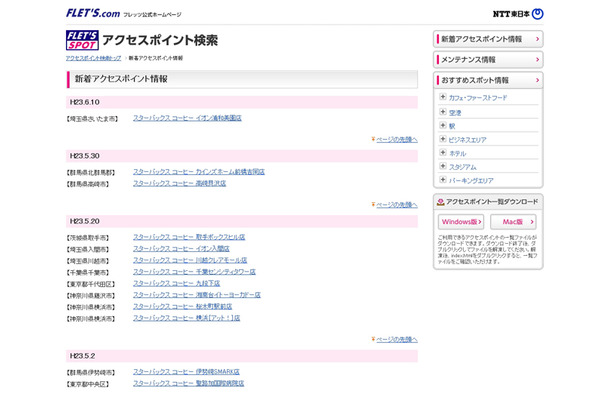Click the FLET'S SPOT logo
The width and height of the screenshot is (610, 400).
tap(82, 40)
